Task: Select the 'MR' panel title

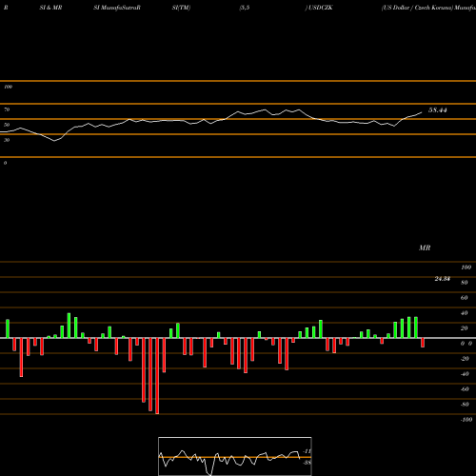Action: pyautogui.click(x=425, y=248)
